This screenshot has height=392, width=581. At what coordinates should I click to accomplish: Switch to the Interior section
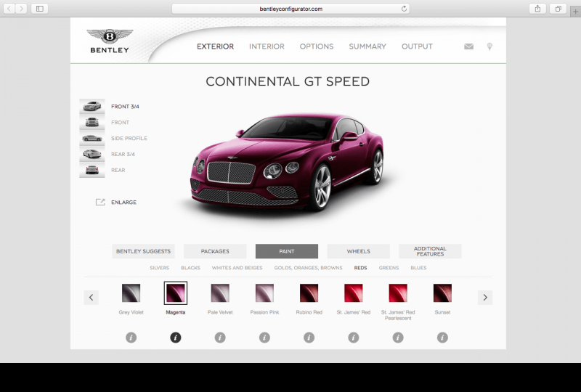click(267, 46)
